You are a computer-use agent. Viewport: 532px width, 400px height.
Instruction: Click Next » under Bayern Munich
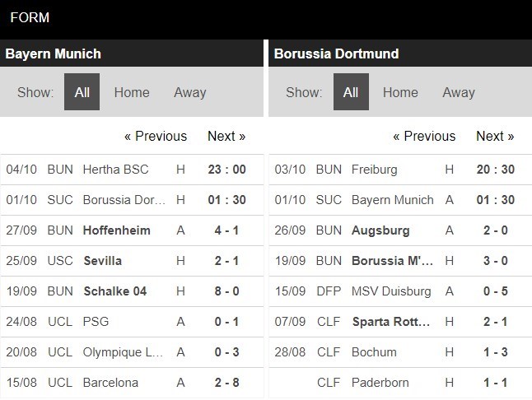tap(226, 136)
